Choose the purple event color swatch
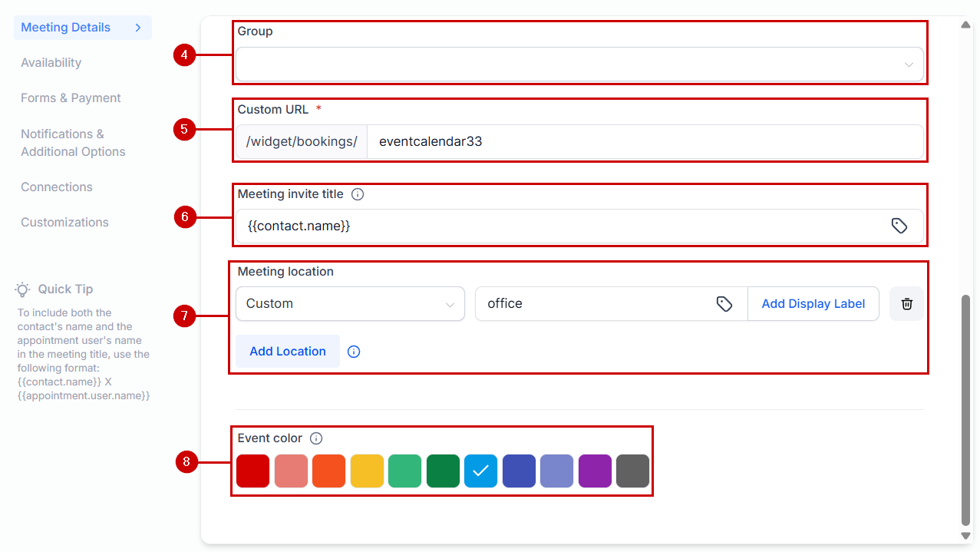980x552 pixels. (x=595, y=471)
